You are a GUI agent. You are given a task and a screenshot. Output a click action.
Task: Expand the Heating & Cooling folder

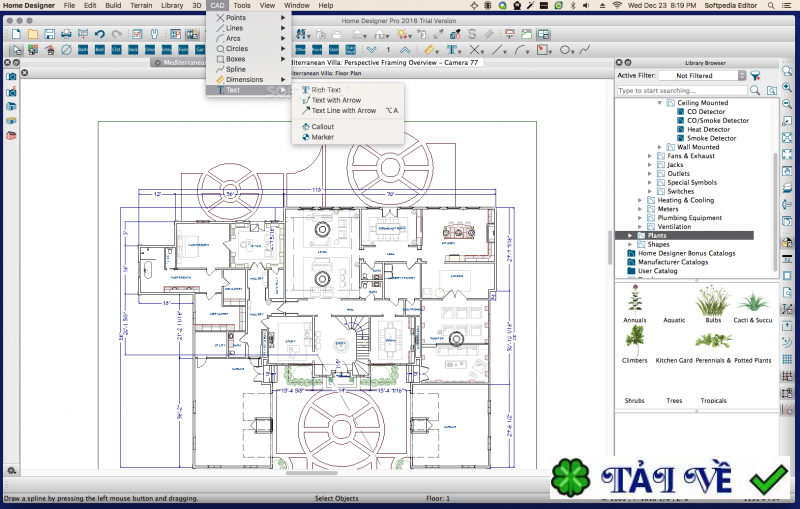(640, 200)
